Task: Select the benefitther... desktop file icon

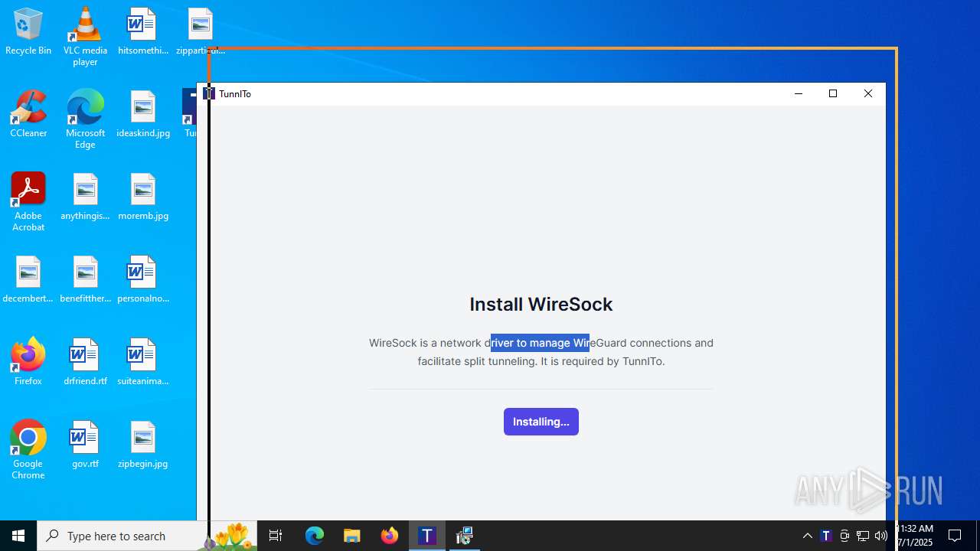Action: (x=85, y=279)
